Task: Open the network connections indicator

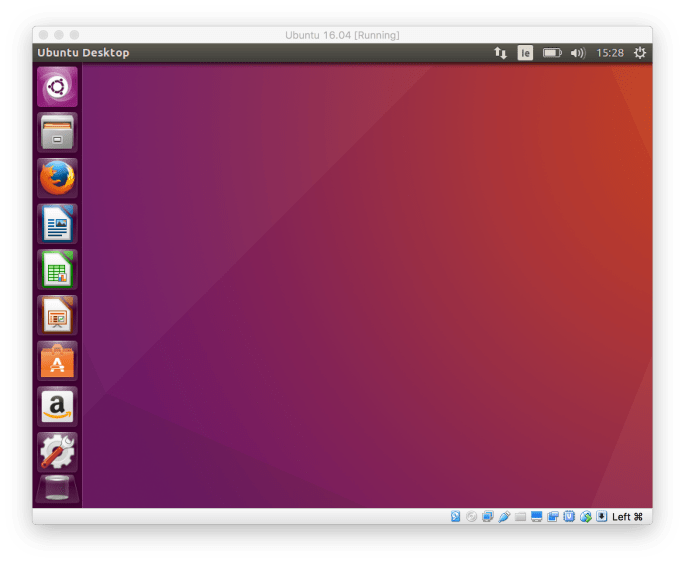Action: coord(500,53)
